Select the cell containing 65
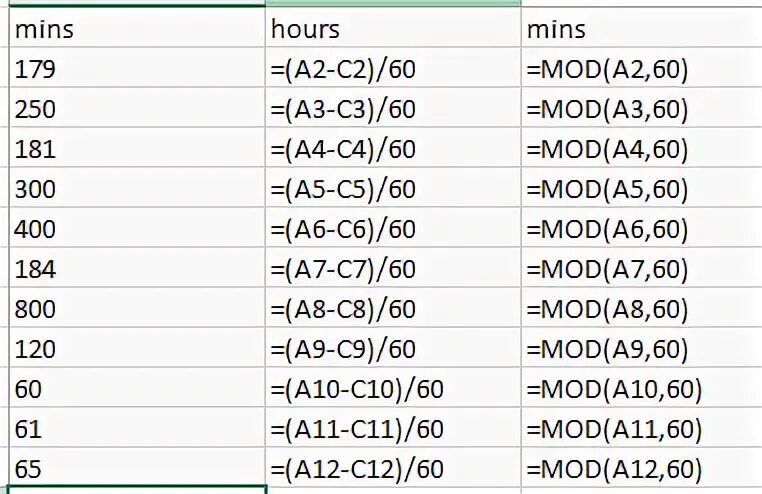 coord(137,466)
